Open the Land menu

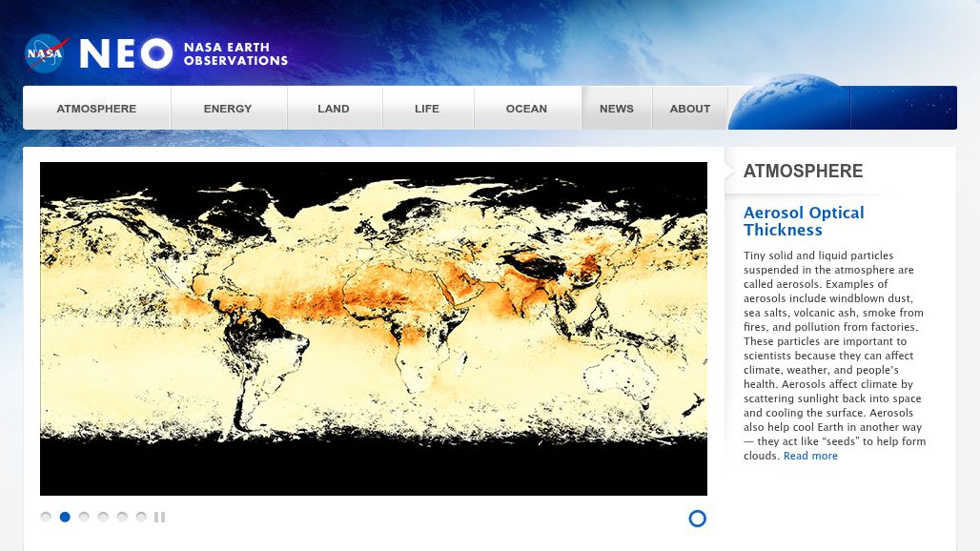(334, 109)
